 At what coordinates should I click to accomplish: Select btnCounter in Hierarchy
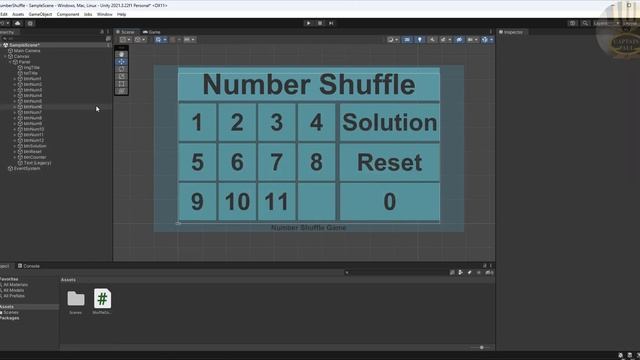click(x=35, y=157)
